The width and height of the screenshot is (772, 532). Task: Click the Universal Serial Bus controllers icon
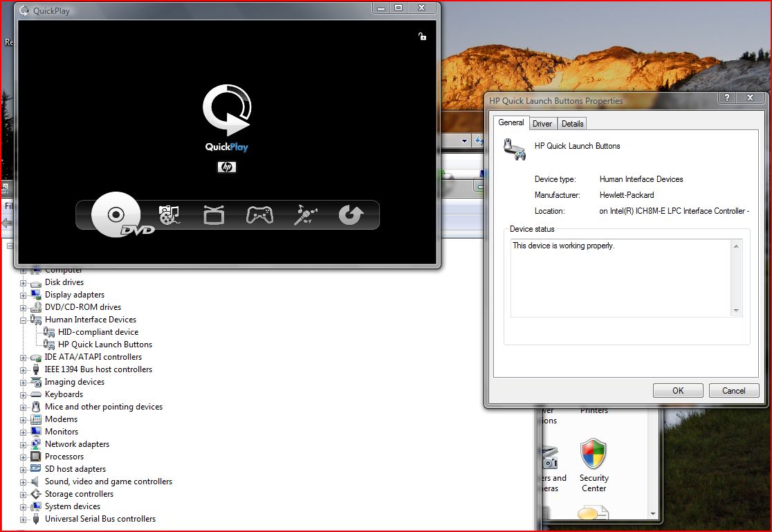[35, 519]
